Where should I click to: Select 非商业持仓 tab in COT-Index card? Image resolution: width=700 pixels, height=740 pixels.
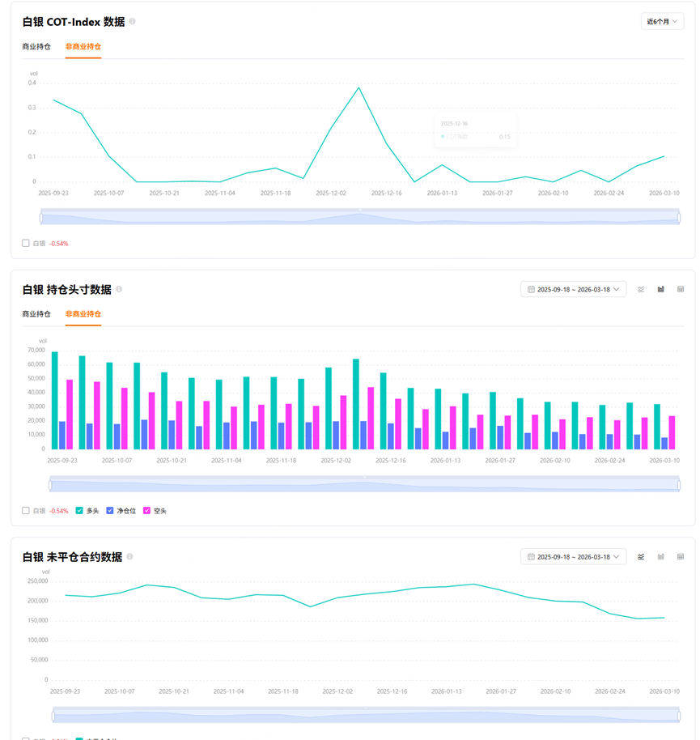click(83, 46)
